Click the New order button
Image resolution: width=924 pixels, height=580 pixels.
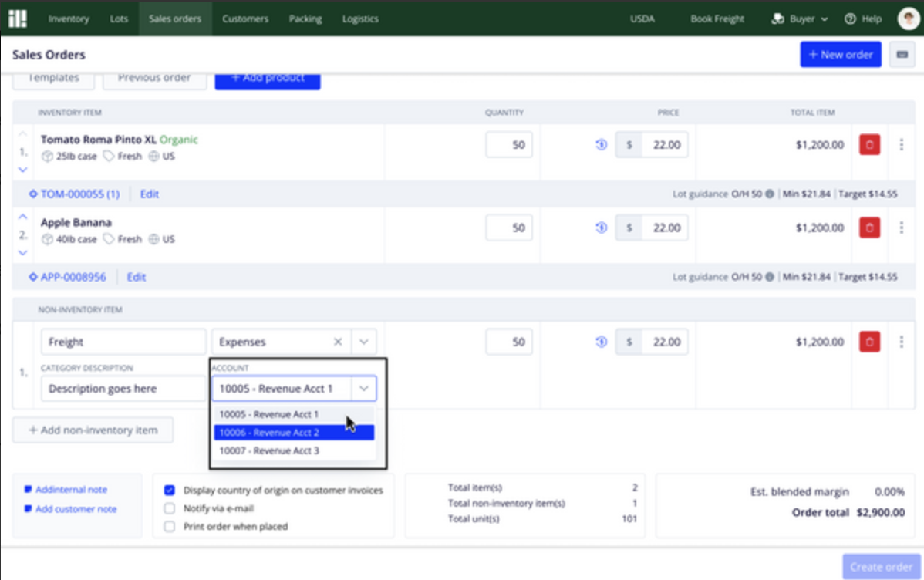(x=841, y=55)
